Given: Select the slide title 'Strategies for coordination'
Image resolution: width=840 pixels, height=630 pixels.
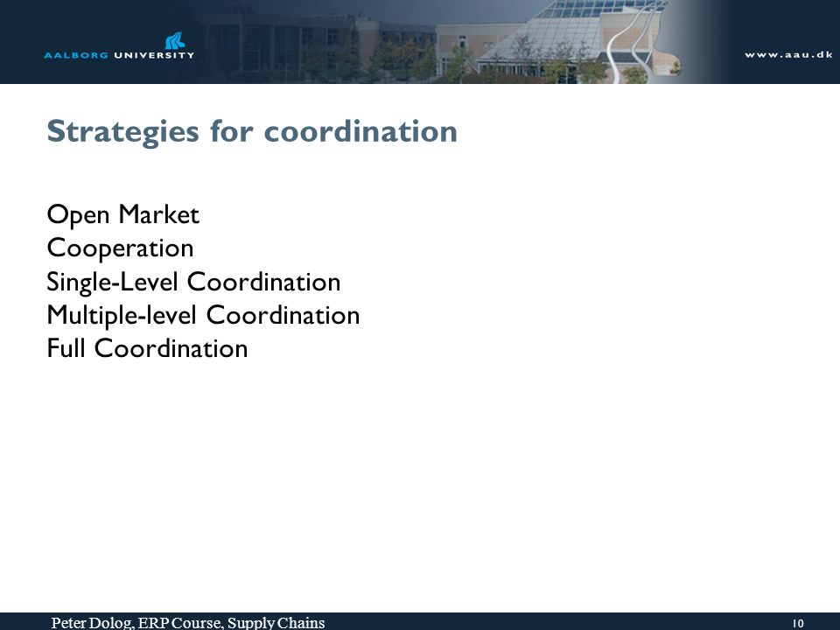Looking at the screenshot, I should 252,132.
